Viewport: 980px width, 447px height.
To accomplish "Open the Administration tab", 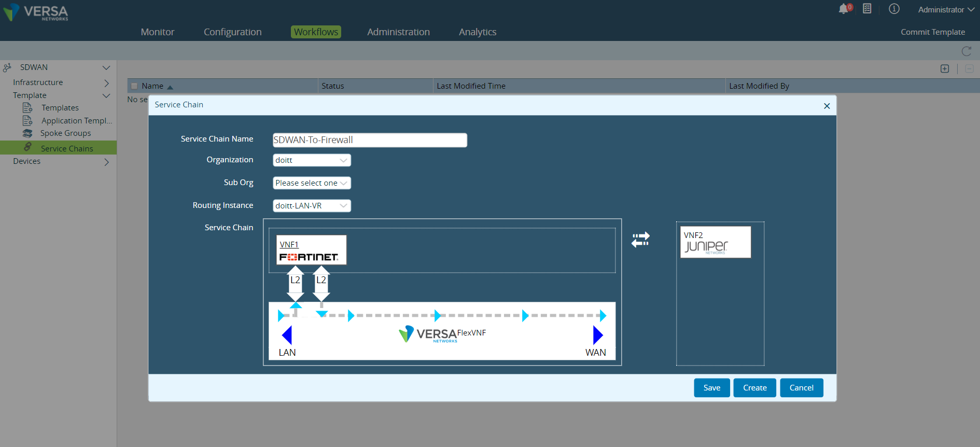I will tap(398, 32).
